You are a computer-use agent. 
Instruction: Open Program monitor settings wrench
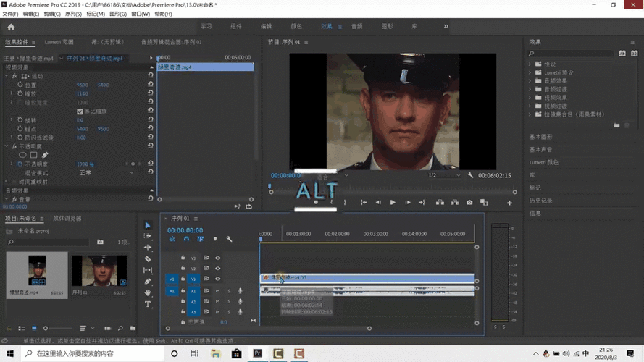tap(470, 175)
